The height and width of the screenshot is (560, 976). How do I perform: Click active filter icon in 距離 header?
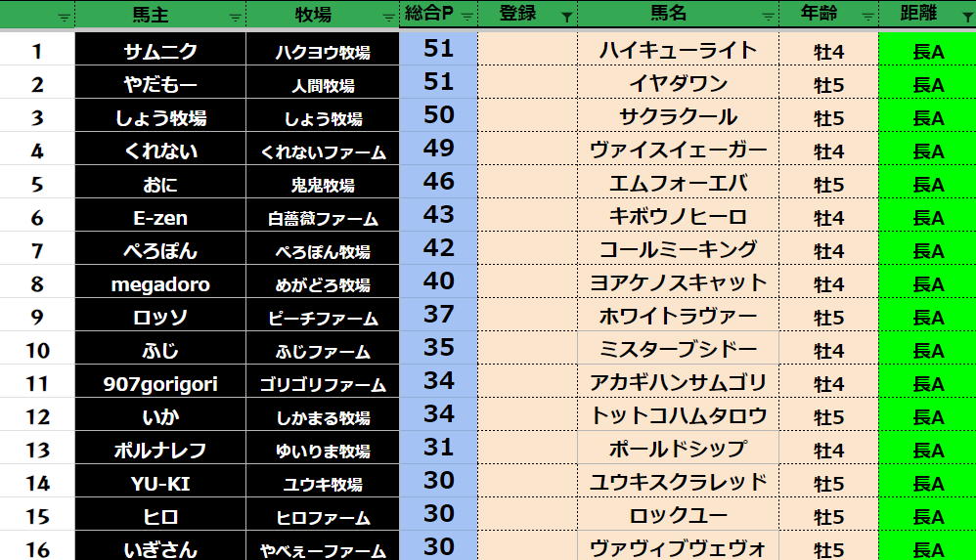point(966,17)
